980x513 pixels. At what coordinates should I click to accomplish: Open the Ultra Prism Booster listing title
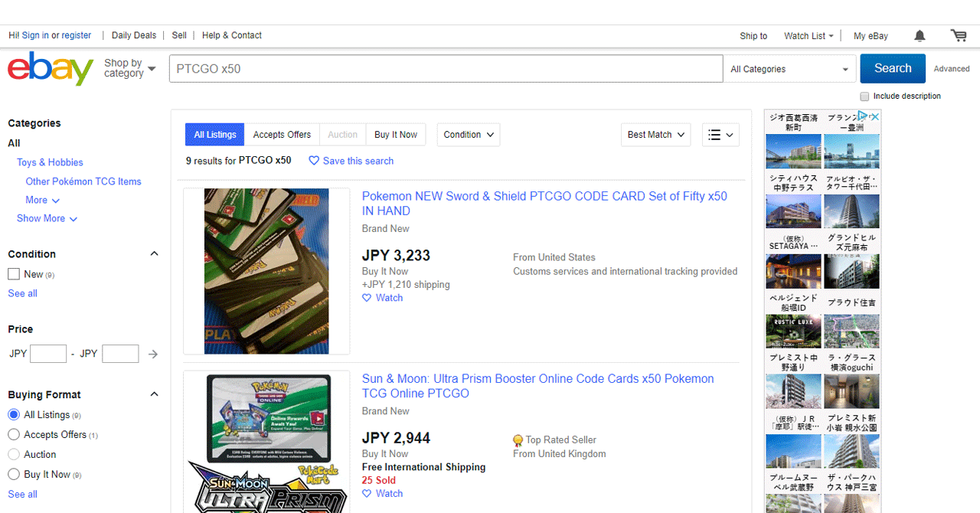click(537, 386)
